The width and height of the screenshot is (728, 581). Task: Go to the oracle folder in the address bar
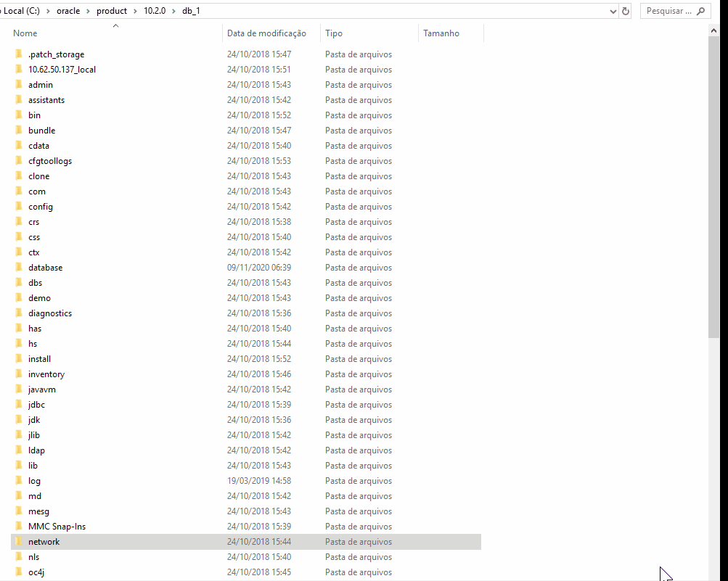pos(68,11)
